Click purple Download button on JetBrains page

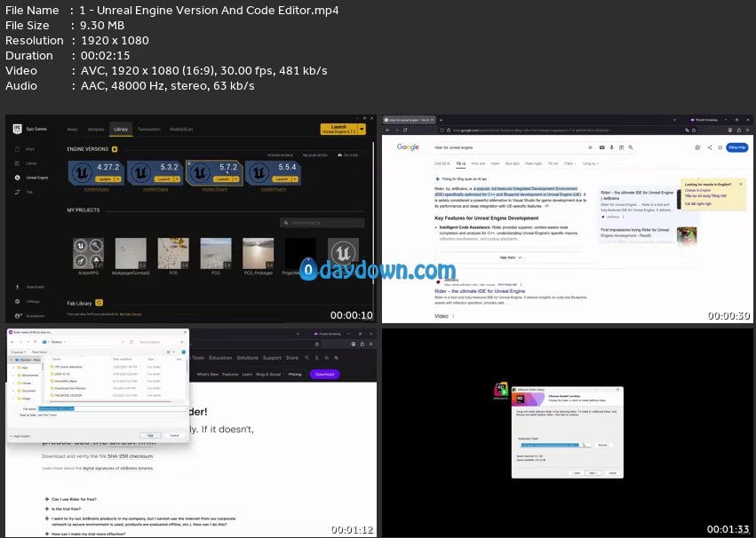324,375
